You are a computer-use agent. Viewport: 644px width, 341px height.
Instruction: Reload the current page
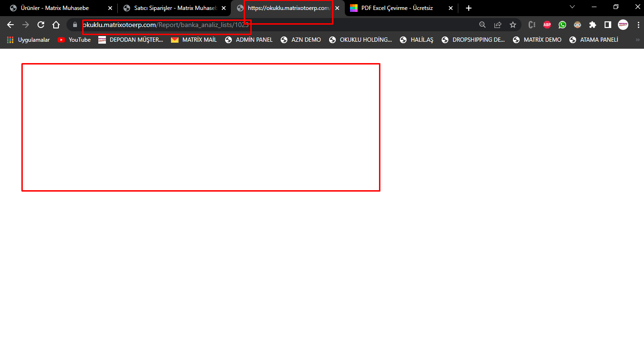41,25
